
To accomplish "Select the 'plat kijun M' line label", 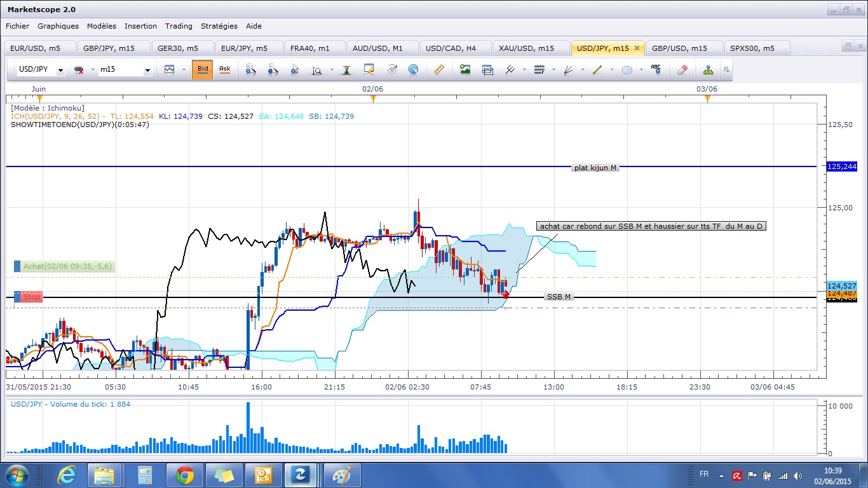I will pyautogui.click(x=595, y=168).
